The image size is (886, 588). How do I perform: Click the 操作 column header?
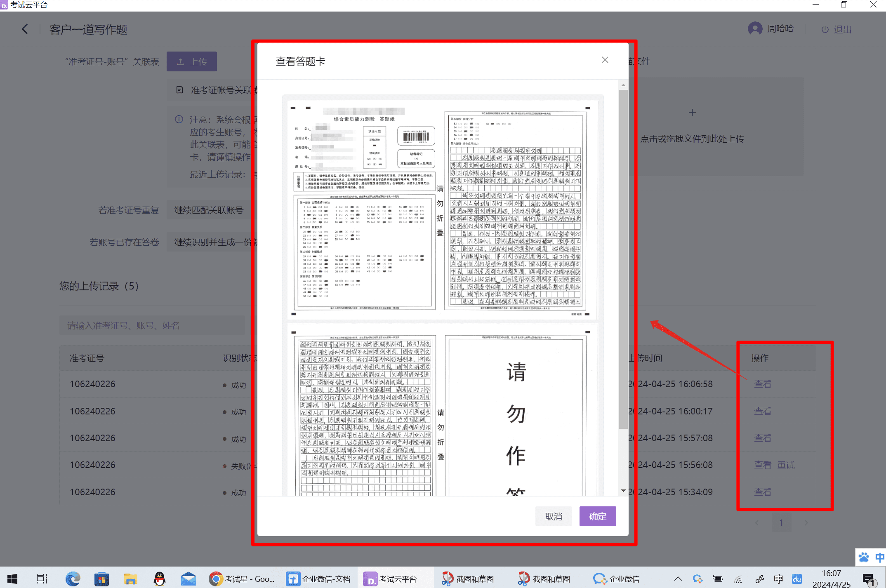[x=760, y=358]
